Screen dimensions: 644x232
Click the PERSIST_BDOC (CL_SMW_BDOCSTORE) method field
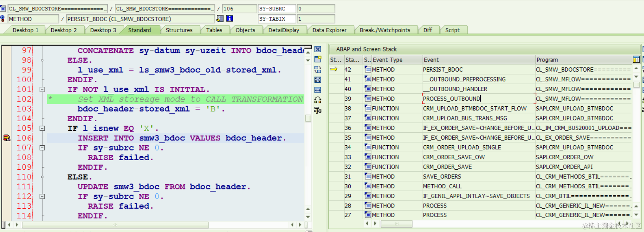[x=140, y=19]
